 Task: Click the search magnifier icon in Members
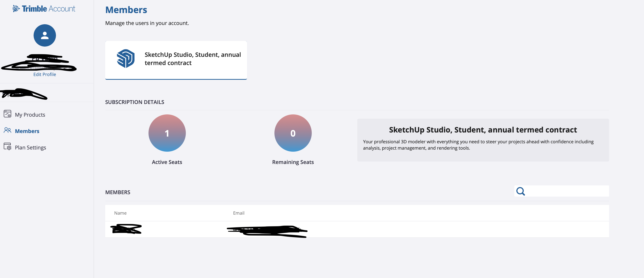(x=521, y=191)
